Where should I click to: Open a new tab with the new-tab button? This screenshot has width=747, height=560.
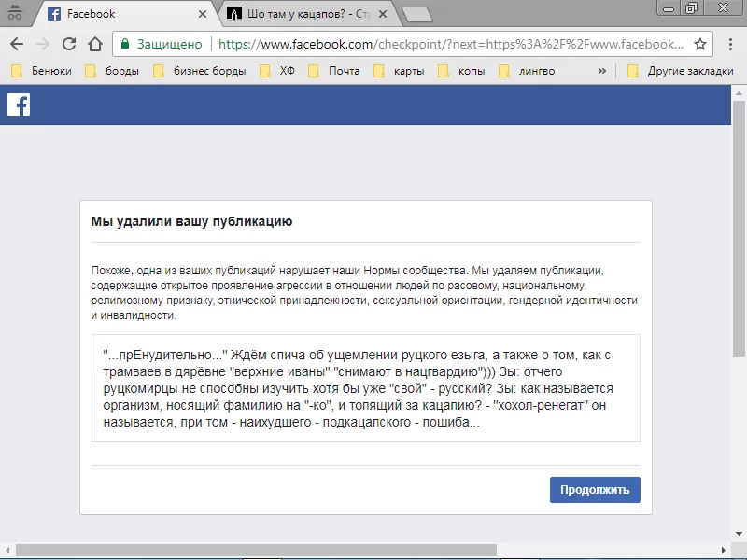(417, 15)
